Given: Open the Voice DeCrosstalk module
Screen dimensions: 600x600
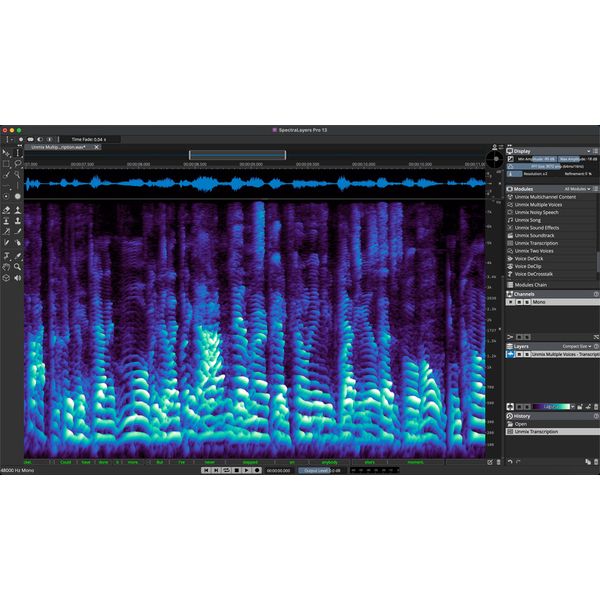Looking at the screenshot, I should (533, 274).
